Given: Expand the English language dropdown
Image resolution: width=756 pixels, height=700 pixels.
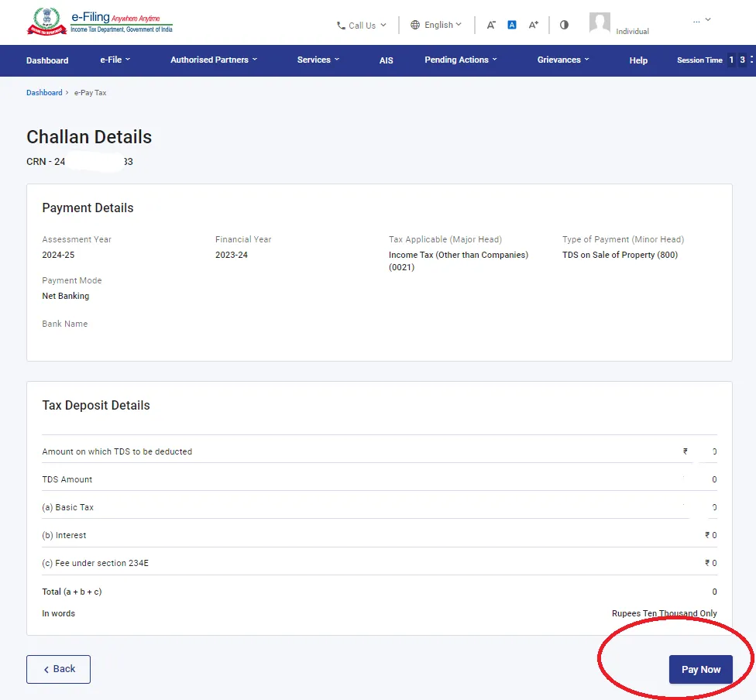Looking at the screenshot, I should coord(436,25).
